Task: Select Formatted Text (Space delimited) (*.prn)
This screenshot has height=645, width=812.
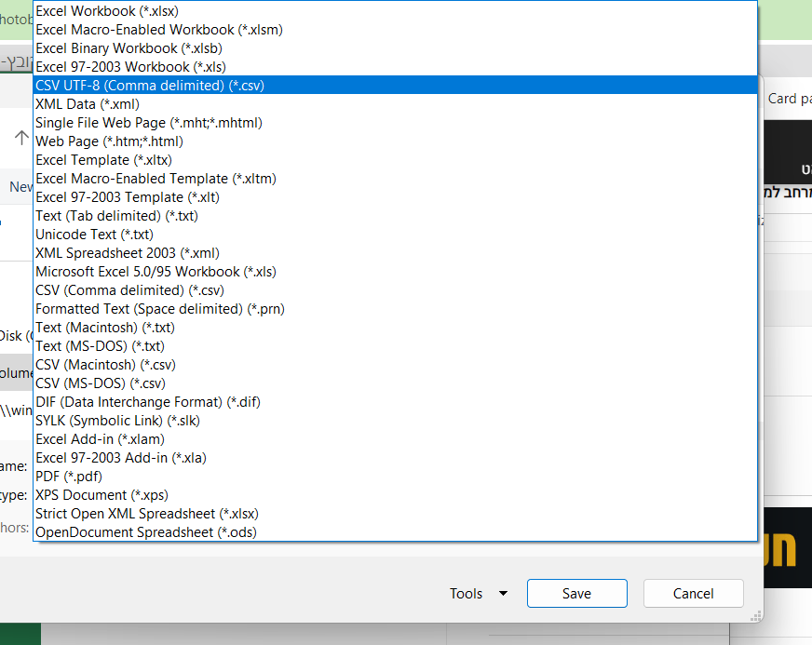Action: click(x=159, y=309)
